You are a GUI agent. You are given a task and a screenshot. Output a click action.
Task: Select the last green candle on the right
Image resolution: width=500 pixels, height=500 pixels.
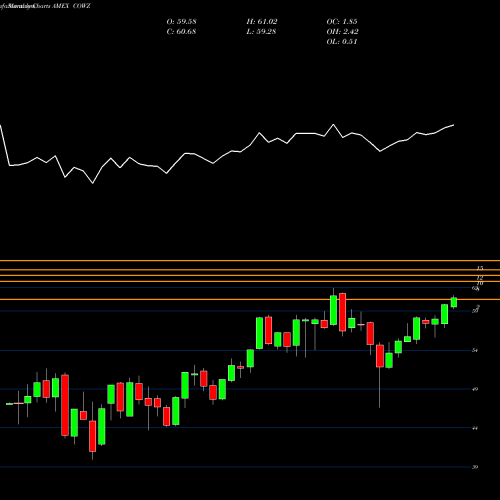[454, 302]
